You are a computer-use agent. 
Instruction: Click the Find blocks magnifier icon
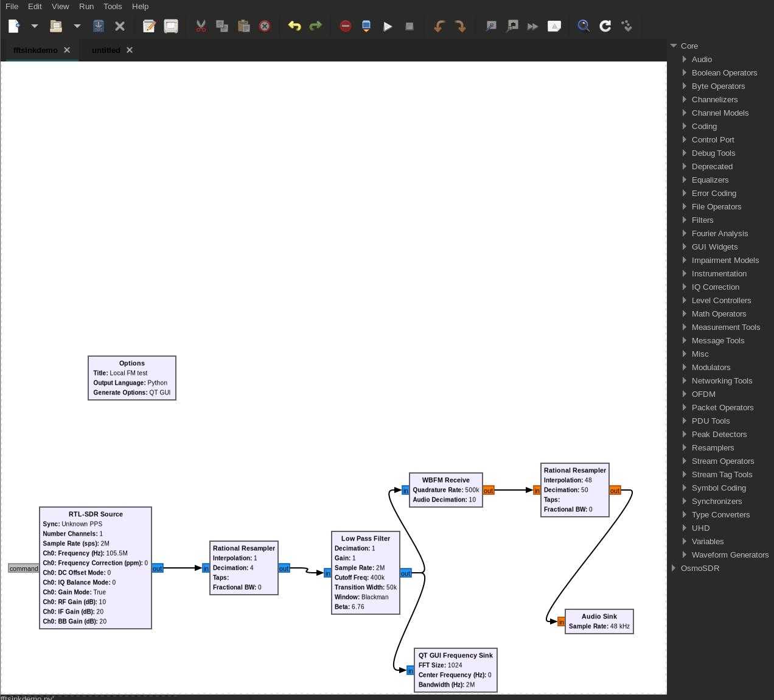click(583, 26)
